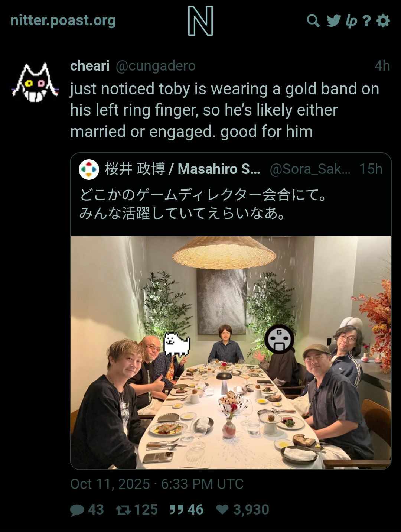Open the cheari display name link

coord(90,66)
